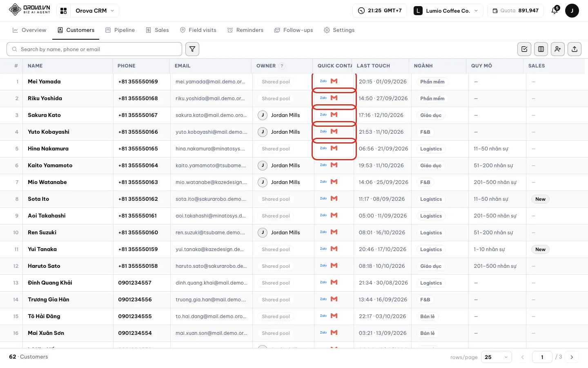Open Gmail for Mio Watanabe
The height and width of the screenshot is (368, 588).
334,182
